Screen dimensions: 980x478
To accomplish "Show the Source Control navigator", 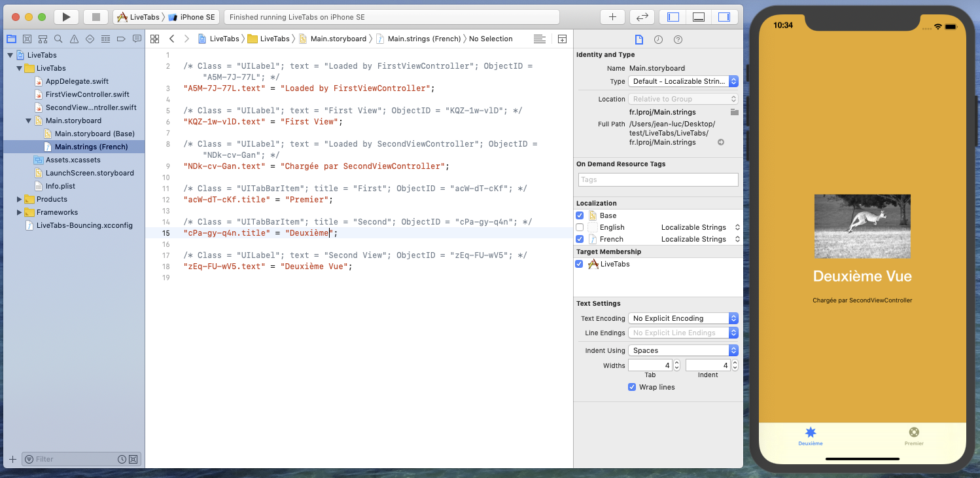I will (27, 39).
